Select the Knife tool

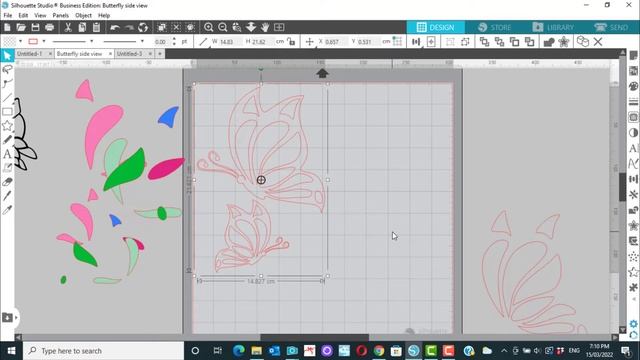pos(7,196)
